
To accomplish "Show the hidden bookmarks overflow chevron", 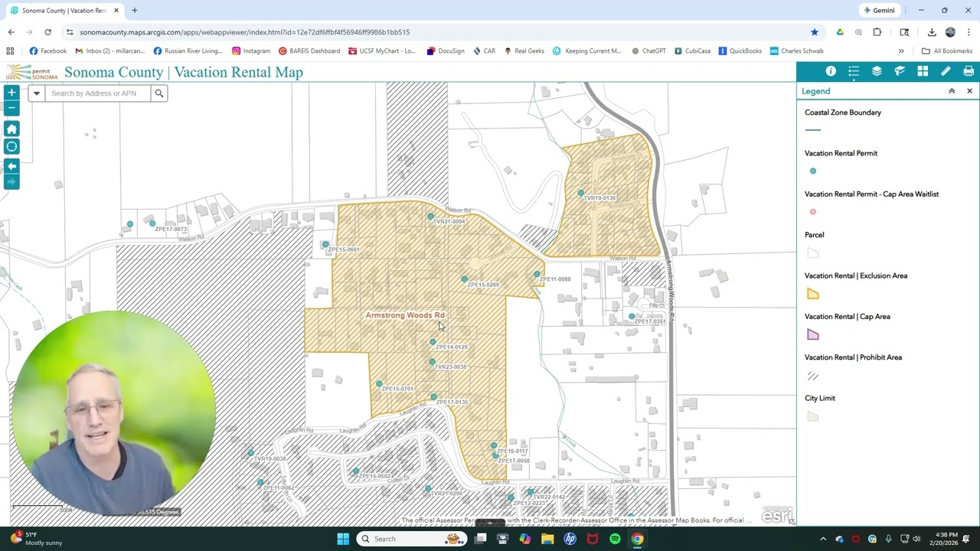I will [x=901, y=51].
